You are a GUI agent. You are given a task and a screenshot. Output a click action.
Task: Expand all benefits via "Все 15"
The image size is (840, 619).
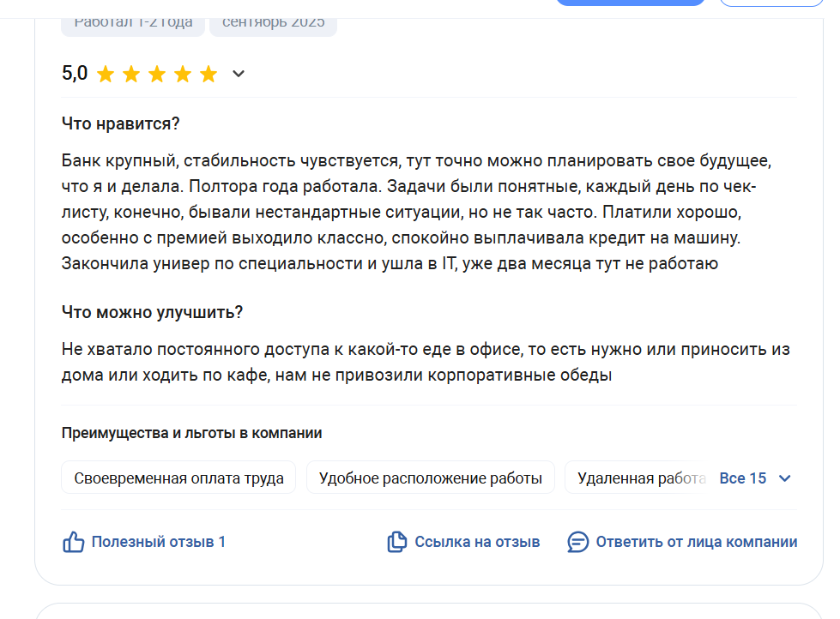tap(743, 478)
